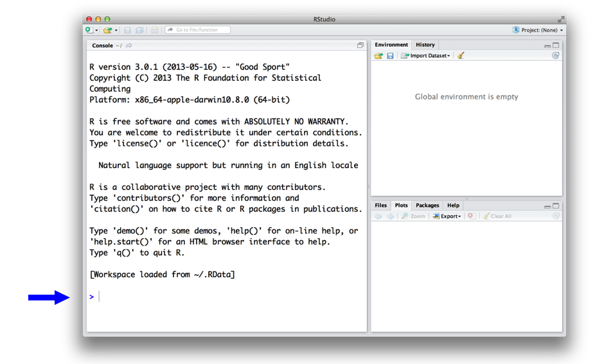
Task: Maximize the Console pane
Action: coord(360,46)
